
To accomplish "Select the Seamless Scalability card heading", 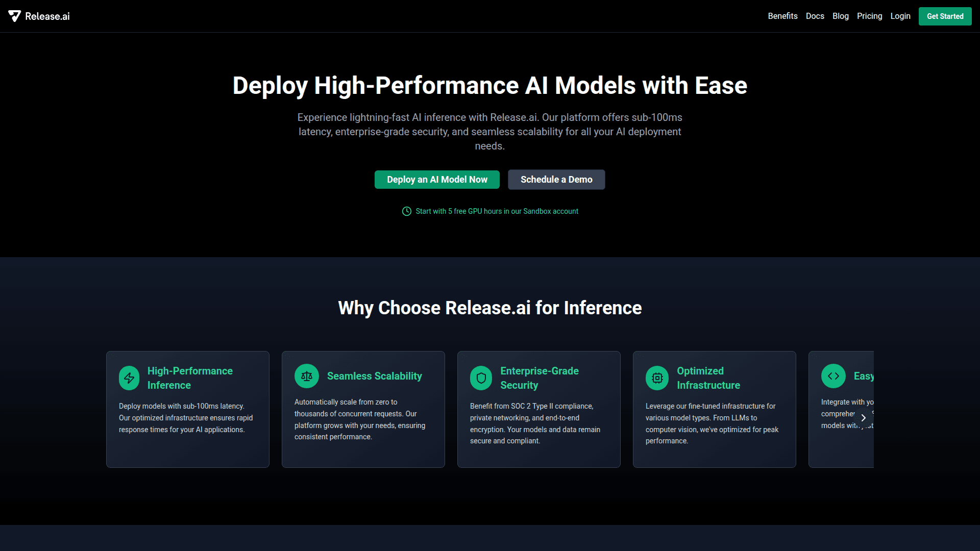I will pyautogui.click(x=374, y=376).
